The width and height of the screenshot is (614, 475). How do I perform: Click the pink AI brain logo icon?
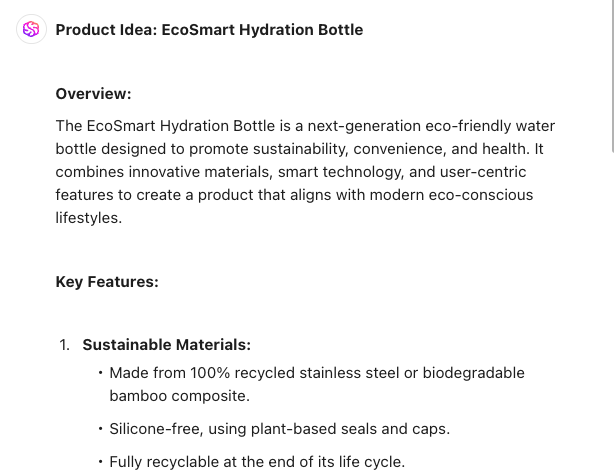[x=31, y=29]
